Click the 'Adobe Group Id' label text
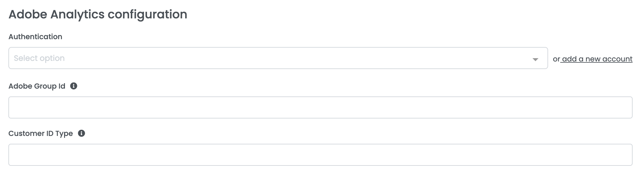Viewport: 644px width, 170px height. [x=37, y=86]
